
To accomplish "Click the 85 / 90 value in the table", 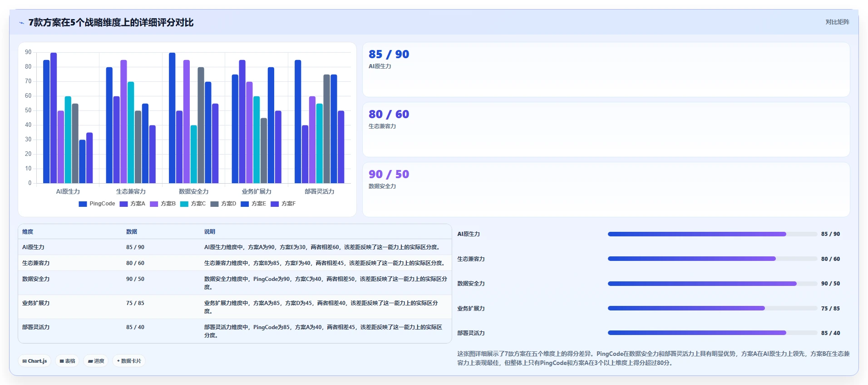I will 135,247.
